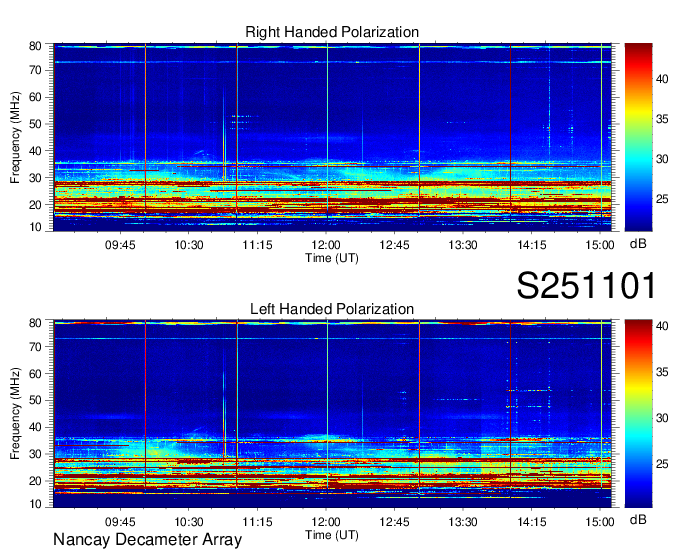Click the Frequency (MHz) axis label of the bottom plot
The height and width of the screenshot is (552, 680).
click(x=16, y=413)
